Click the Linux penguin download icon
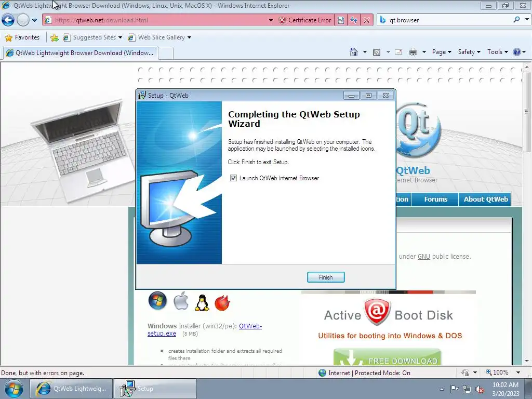Image resolution: width=532 pixels, height=399 pixels. click(202, 303)
